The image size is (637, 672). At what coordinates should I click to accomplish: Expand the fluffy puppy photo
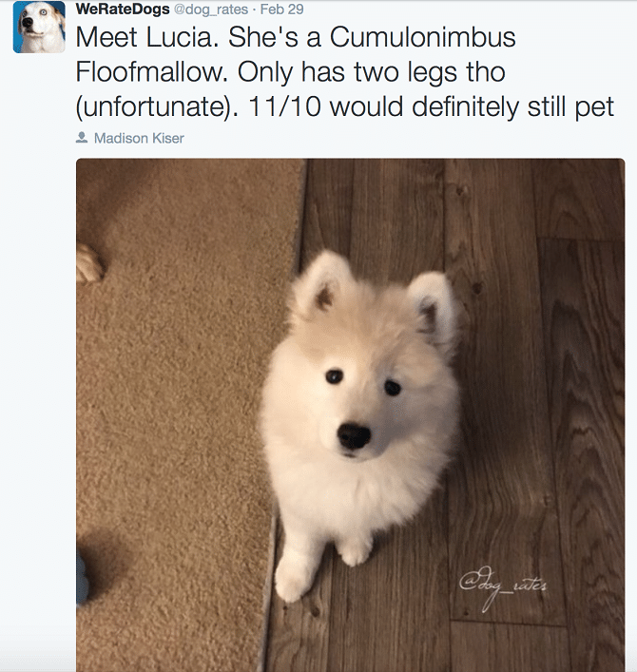click(350, 414)
